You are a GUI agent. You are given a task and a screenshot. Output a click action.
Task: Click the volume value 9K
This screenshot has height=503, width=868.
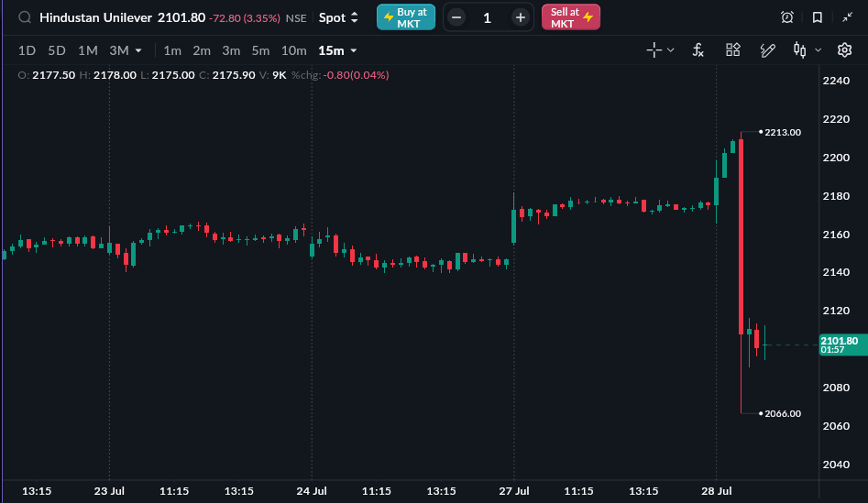279,75
